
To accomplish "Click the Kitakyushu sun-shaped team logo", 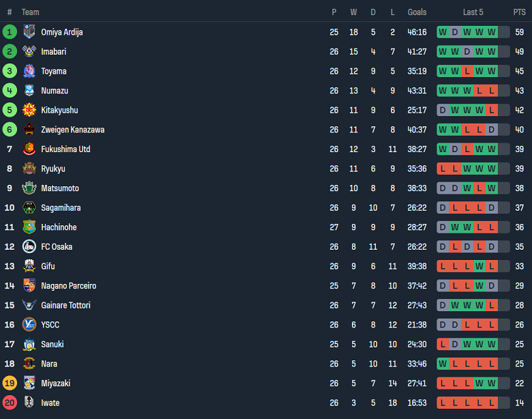I will point(29,110).
